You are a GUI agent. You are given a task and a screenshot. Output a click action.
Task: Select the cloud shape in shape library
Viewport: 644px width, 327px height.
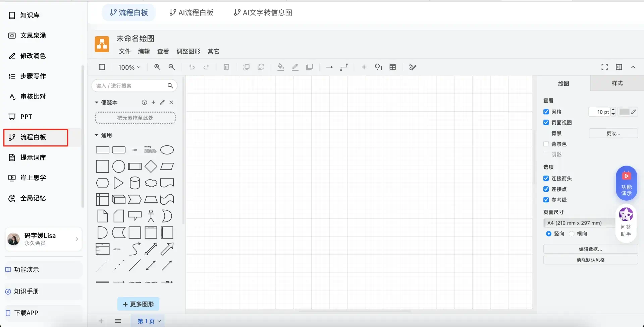click(x=151, y=183)
